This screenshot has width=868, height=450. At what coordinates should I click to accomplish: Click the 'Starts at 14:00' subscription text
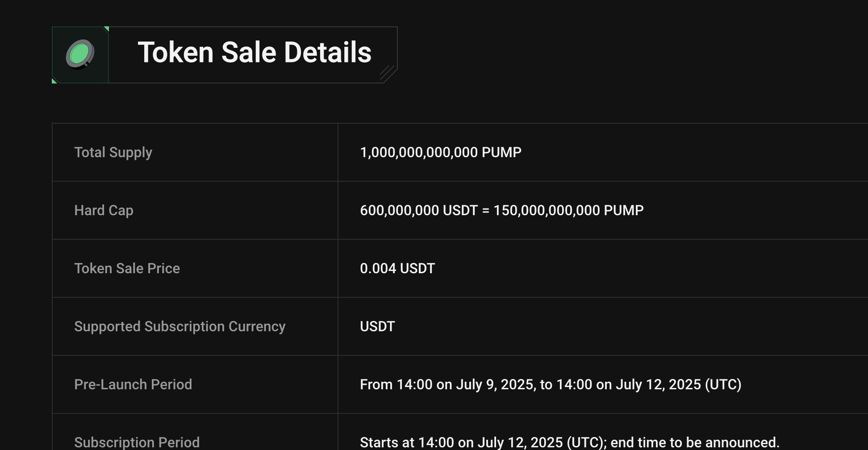click(x=406, y=442)
